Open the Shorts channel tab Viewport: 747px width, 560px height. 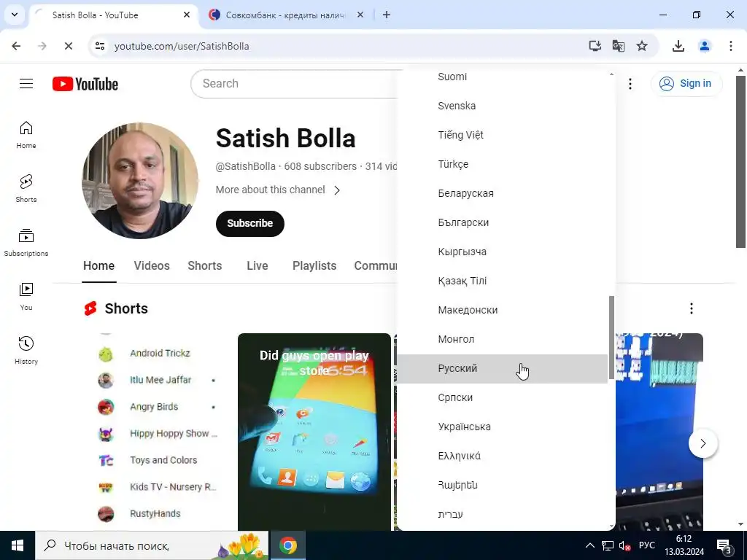(205, 265)
